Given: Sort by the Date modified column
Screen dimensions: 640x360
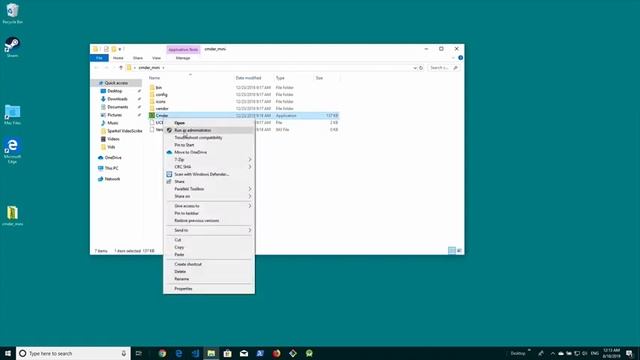Looking at the screenshot, I should tap(249, 78).
